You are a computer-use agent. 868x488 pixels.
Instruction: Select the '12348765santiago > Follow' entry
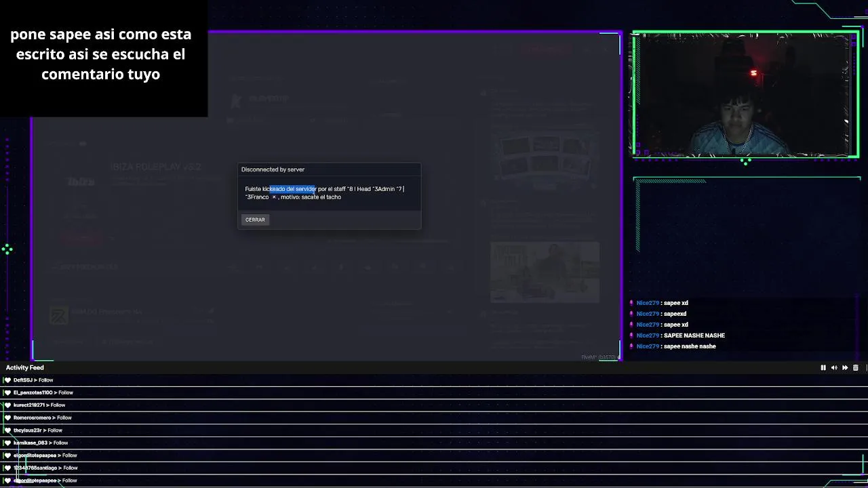click(45, 468)
